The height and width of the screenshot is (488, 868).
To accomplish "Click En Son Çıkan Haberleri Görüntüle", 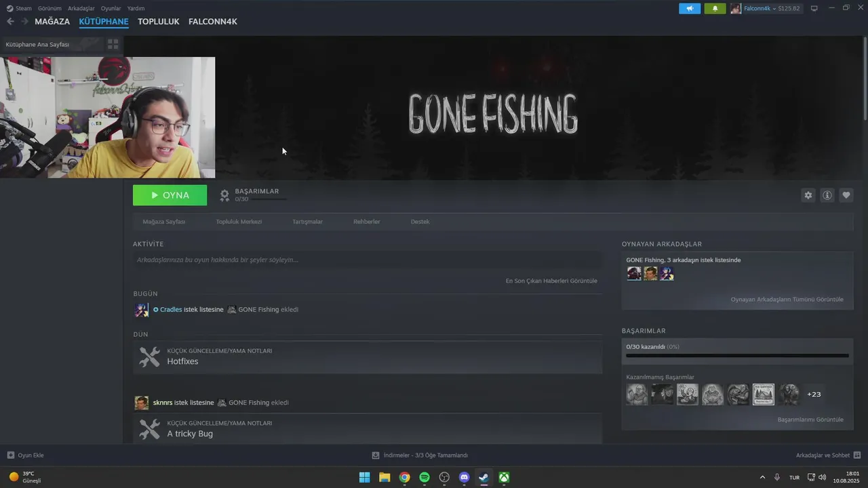I will tap(551, 281).
